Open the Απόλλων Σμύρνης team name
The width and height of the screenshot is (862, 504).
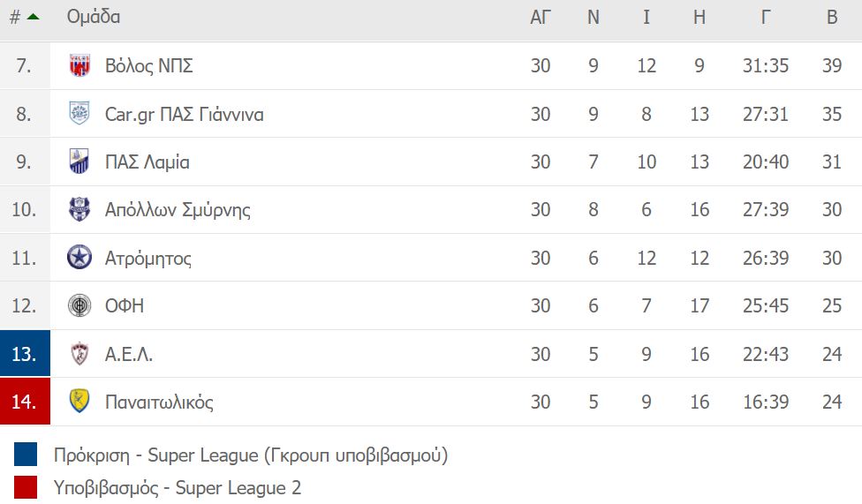178,210
